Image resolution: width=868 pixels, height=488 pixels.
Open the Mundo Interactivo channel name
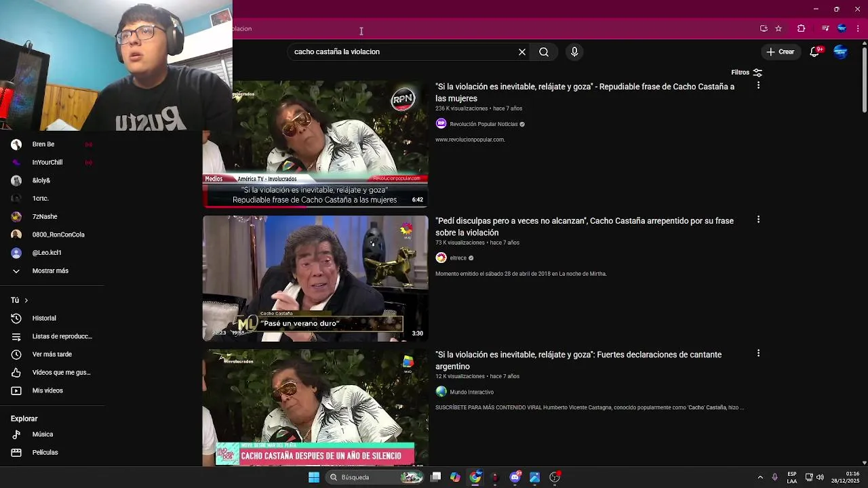(x=471, y=392)
